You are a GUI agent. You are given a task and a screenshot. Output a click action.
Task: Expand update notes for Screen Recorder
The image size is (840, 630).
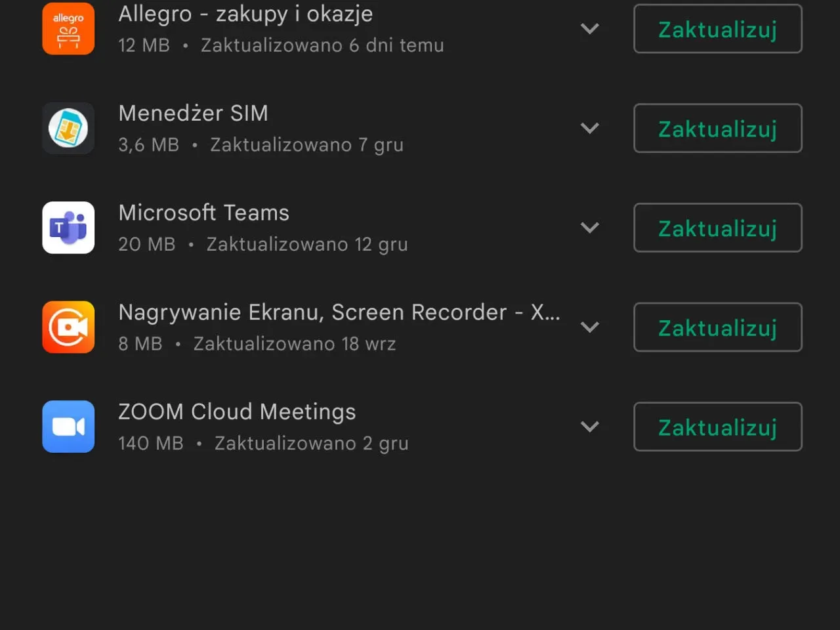[x=590, y=327]
